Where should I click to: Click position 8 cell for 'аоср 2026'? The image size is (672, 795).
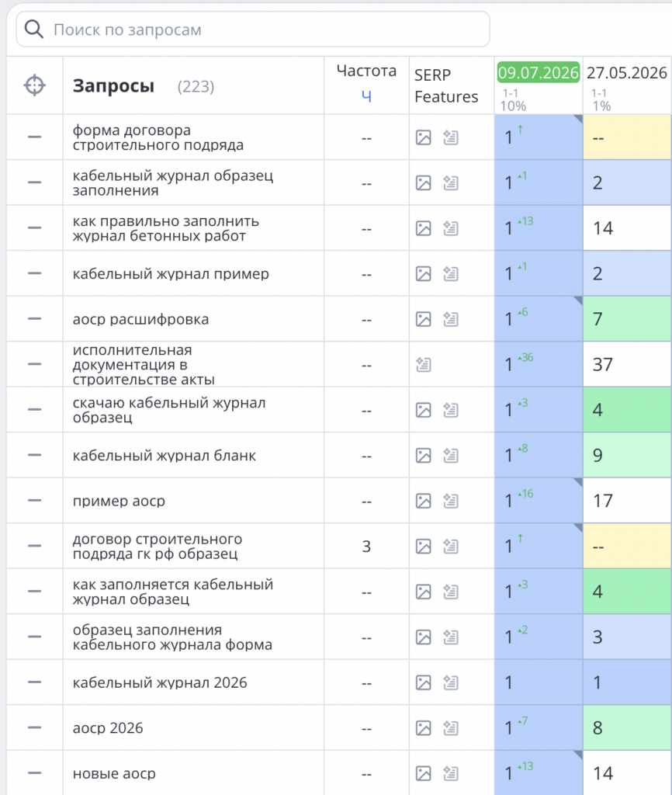coord(628,728)
